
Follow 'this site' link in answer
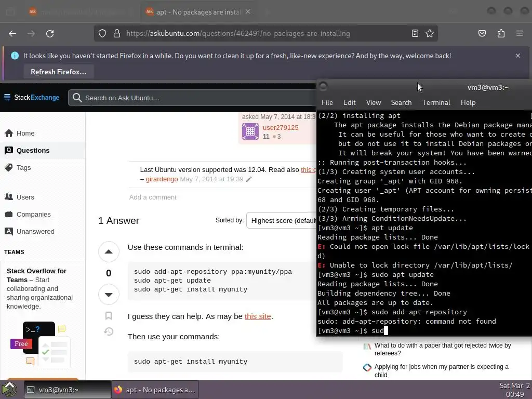[258, 316]
